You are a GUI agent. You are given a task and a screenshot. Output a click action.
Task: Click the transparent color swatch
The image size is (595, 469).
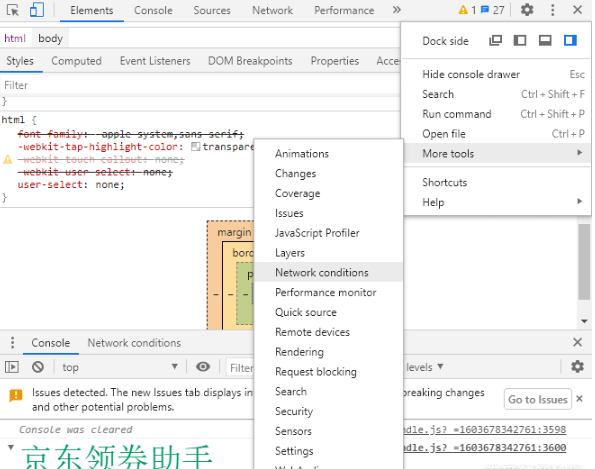click(x=195, y=146)
